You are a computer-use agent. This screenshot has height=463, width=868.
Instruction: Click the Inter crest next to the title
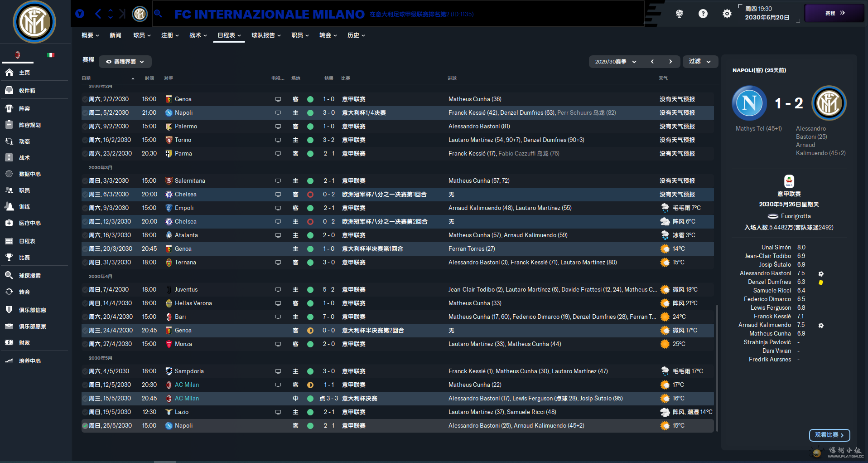click(140, 14)
